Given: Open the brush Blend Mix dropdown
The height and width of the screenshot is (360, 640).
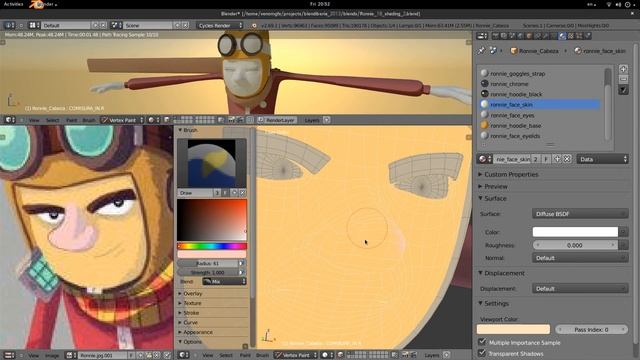Looking at the screenshot, I should pyautogui.click(x=224, y=281).
